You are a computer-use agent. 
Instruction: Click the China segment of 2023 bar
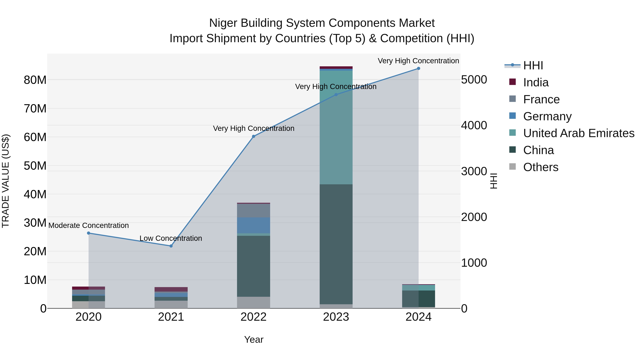pos(336,244)
